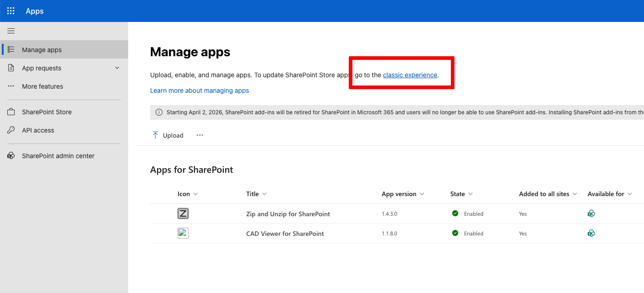Click the Zip and Unzip app icon
Screen dimensions: 644x293
[183, 213]
